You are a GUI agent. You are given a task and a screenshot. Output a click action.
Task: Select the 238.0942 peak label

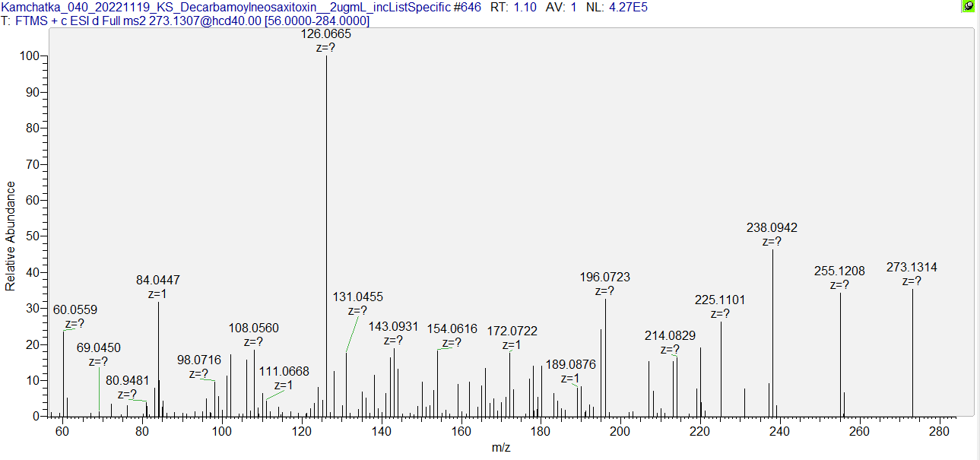tap(772, 228)
